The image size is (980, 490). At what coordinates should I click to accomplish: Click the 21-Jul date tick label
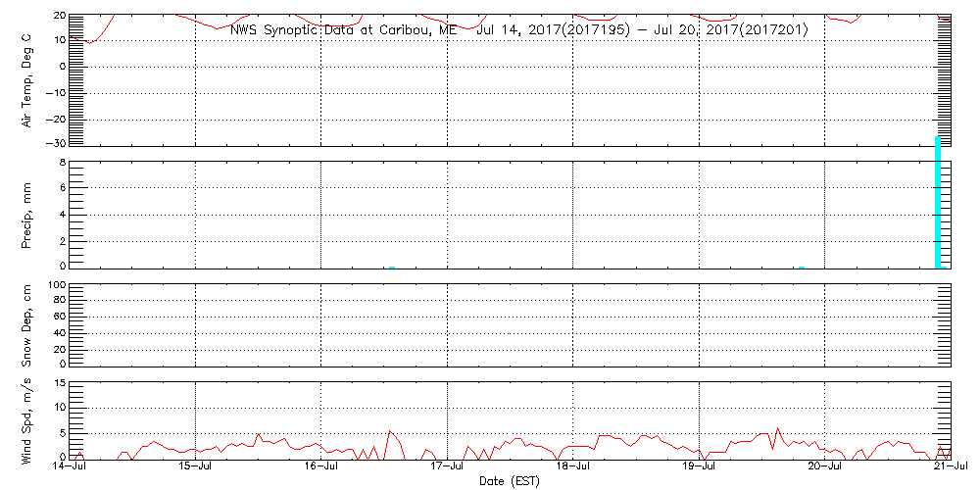tap(949, 467)
